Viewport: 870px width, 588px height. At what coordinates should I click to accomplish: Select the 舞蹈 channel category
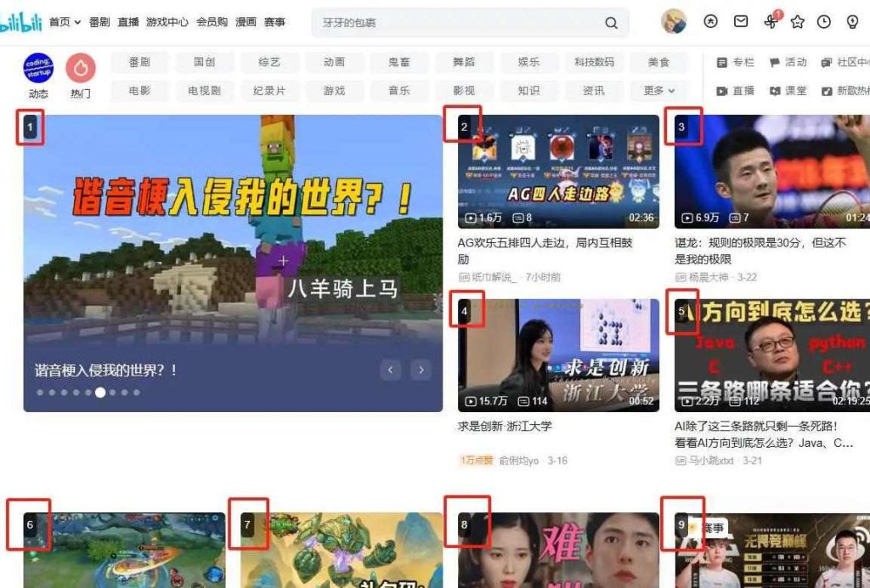coord(464,62)
